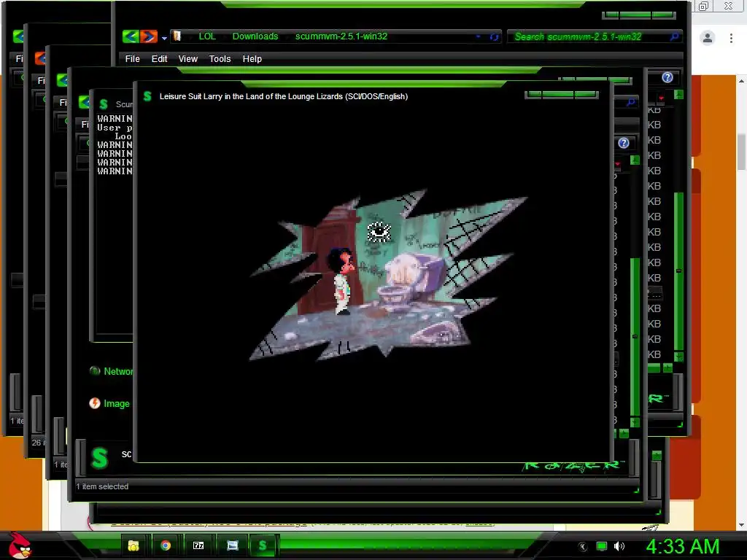
Task: Switch to the picture viewer taskbar icon
Action: pos(233,545)
